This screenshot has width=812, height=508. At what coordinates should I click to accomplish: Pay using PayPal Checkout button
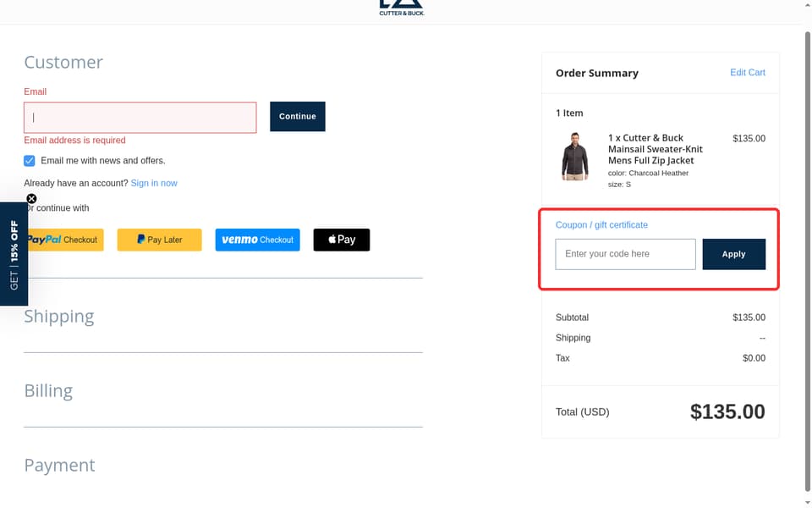[64, 240]
